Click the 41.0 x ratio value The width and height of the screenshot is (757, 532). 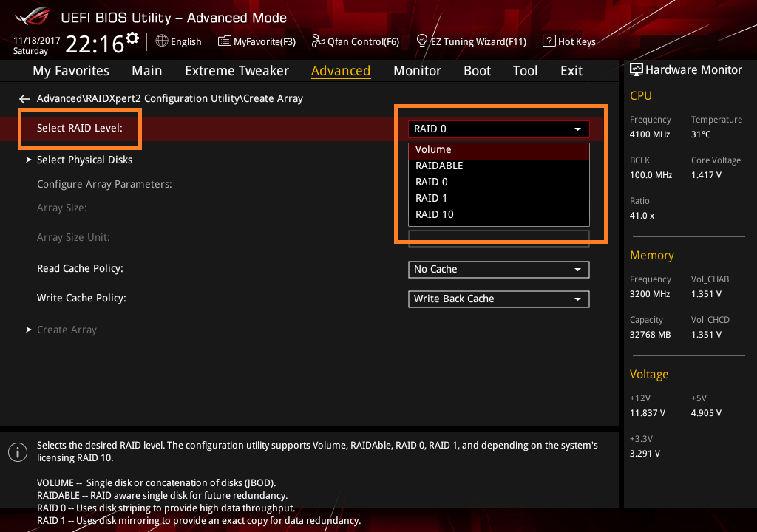[x=642, y=216]
